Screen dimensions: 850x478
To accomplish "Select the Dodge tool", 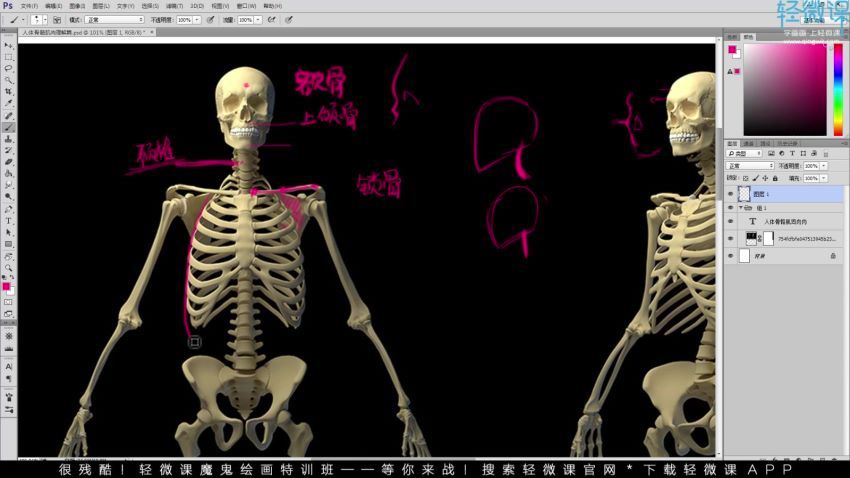I will [x=8, y=197].
